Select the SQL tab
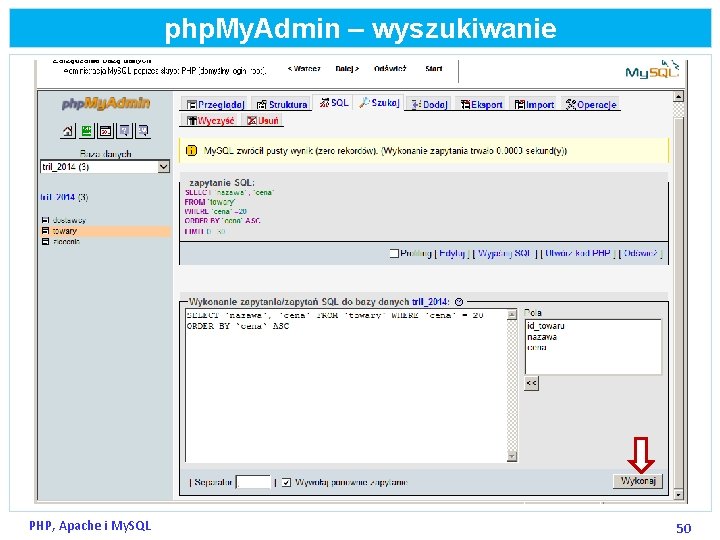 pos(334,103)
